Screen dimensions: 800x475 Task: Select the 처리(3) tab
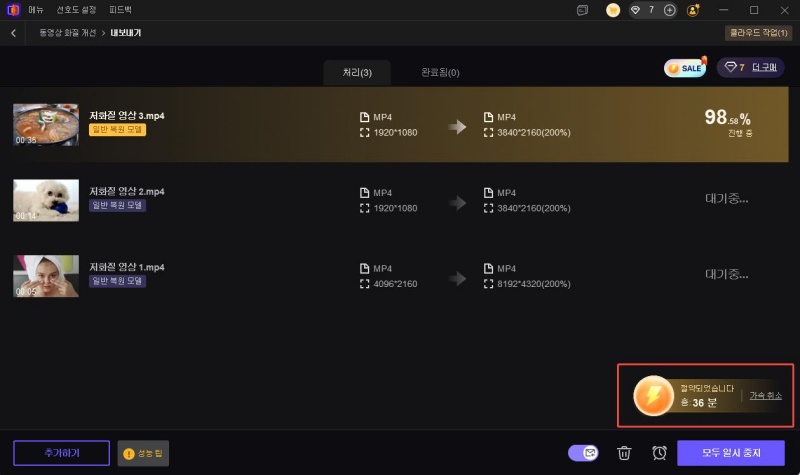357,73
